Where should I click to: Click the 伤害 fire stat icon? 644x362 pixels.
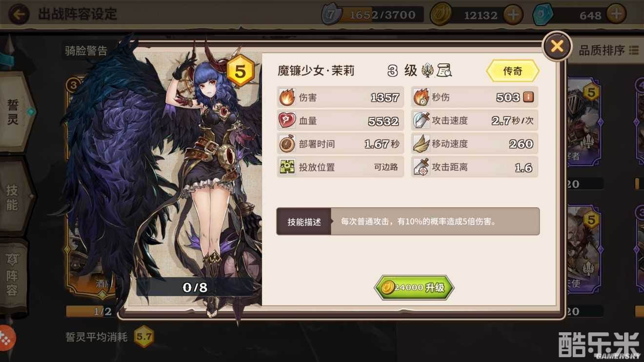pos(287,97)
